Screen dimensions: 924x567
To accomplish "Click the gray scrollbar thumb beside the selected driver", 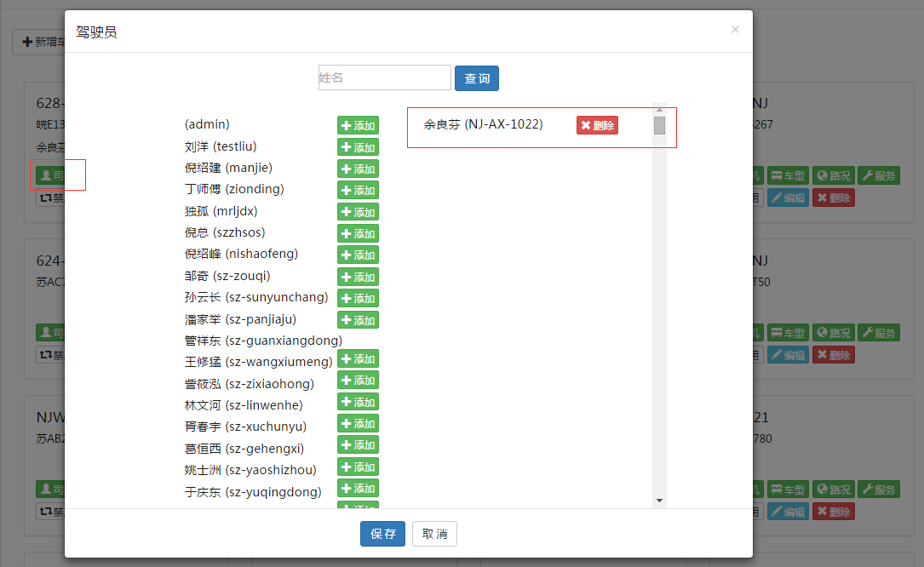I will 659,126.
